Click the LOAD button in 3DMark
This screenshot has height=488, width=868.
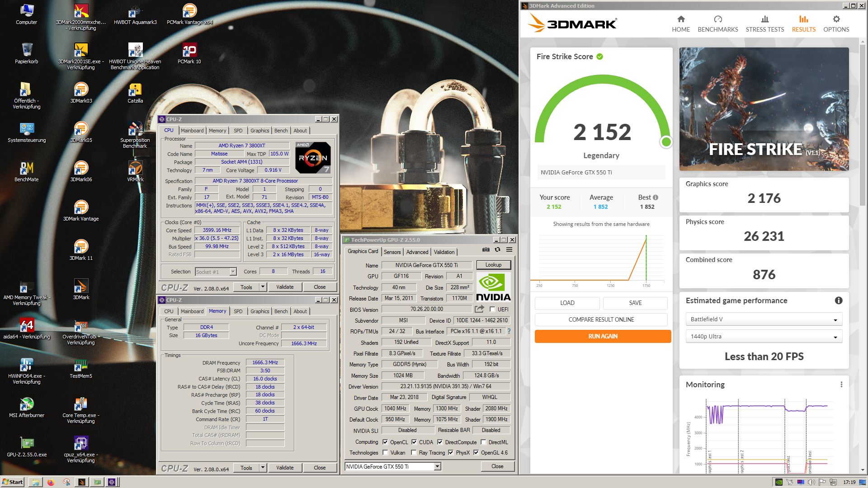pos(567,303)
